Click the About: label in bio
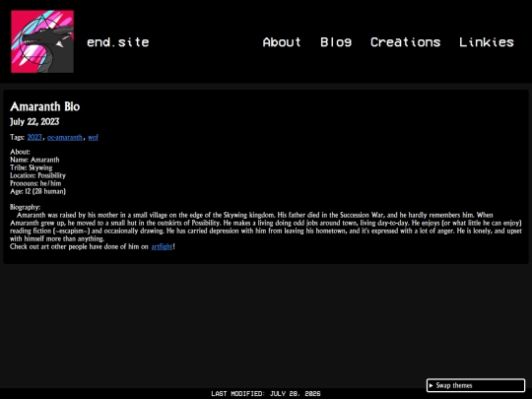This screenshot has width=532, height=399. point(20,152)
